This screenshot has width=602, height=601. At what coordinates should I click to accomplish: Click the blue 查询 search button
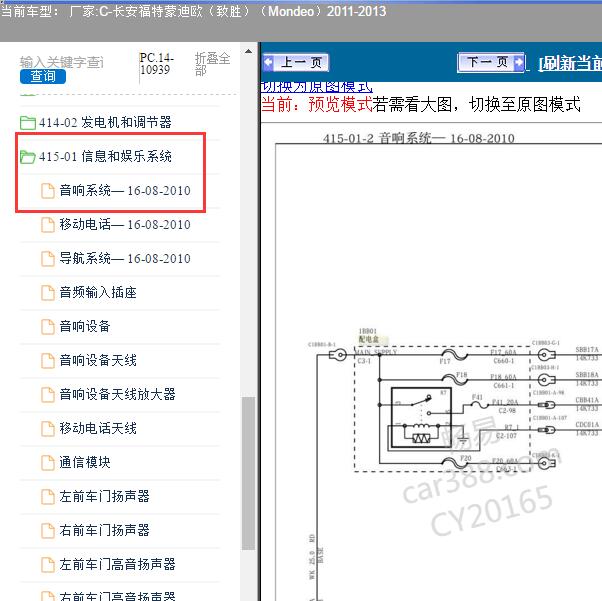(x=43, y=76)
